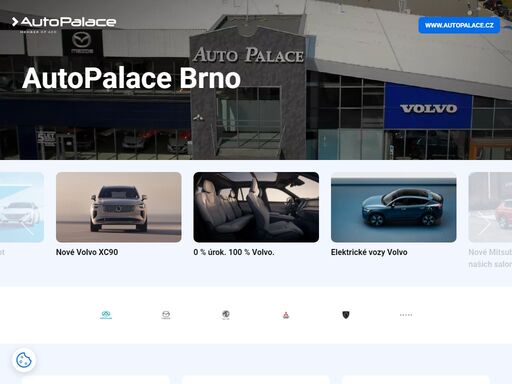The height and width of the screenshot is (384, 512).
Task: Show previous carousel slide with left arrow
Action: click(x=27, y=227)
